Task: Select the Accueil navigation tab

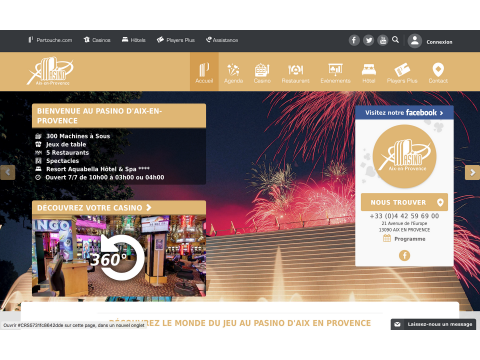Action: [x=204, y=72]
